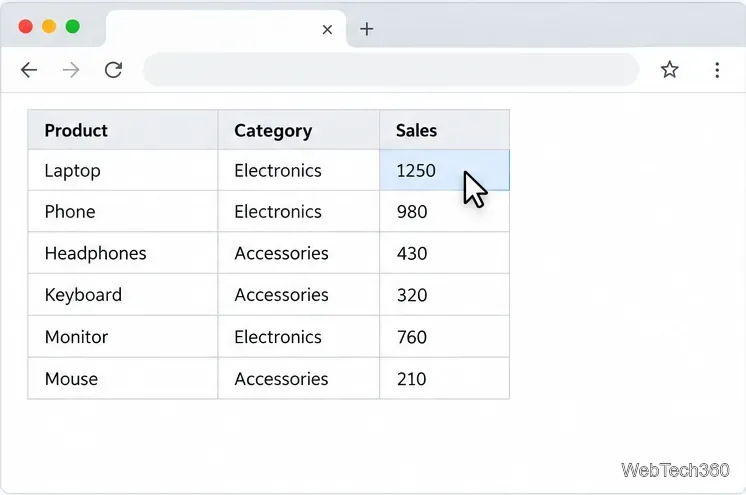
Task: Focus the empty address bar
Action: tap(391, 69)
